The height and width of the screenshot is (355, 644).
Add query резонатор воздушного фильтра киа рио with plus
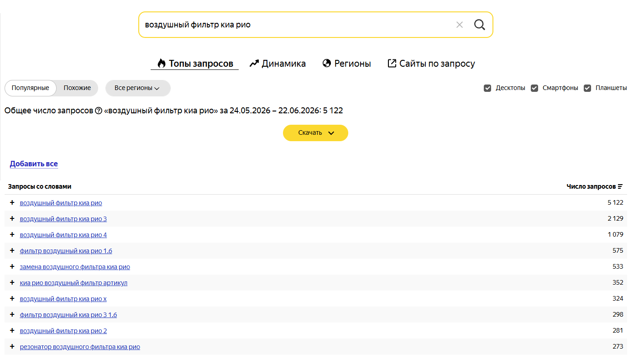(12, 346)
